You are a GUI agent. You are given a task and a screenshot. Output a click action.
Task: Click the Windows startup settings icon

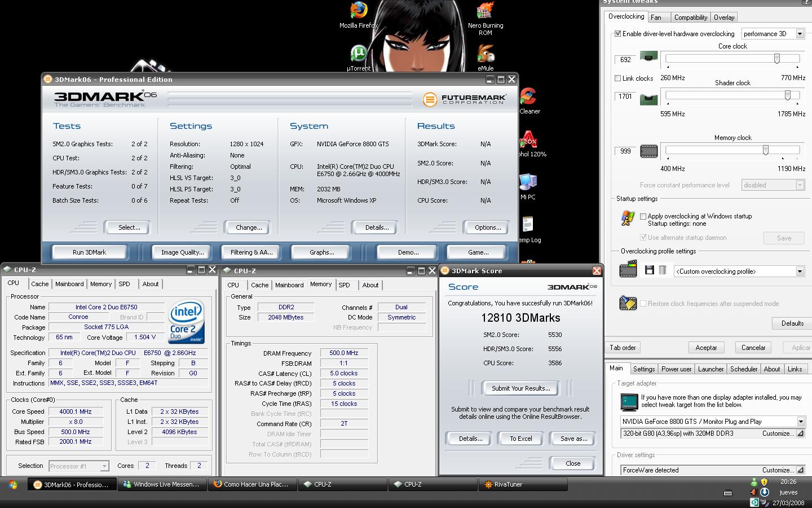pos(627,218)
